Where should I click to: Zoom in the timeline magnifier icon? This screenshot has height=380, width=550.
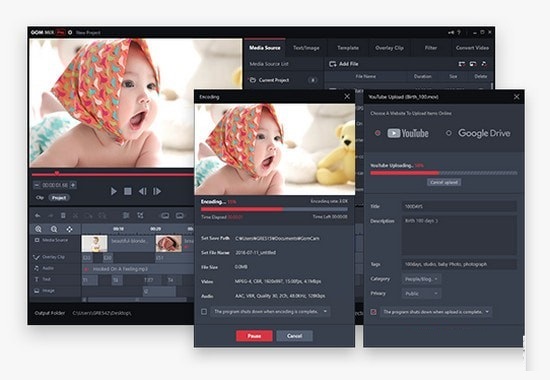pyautogui.click(x=38, y=229)
